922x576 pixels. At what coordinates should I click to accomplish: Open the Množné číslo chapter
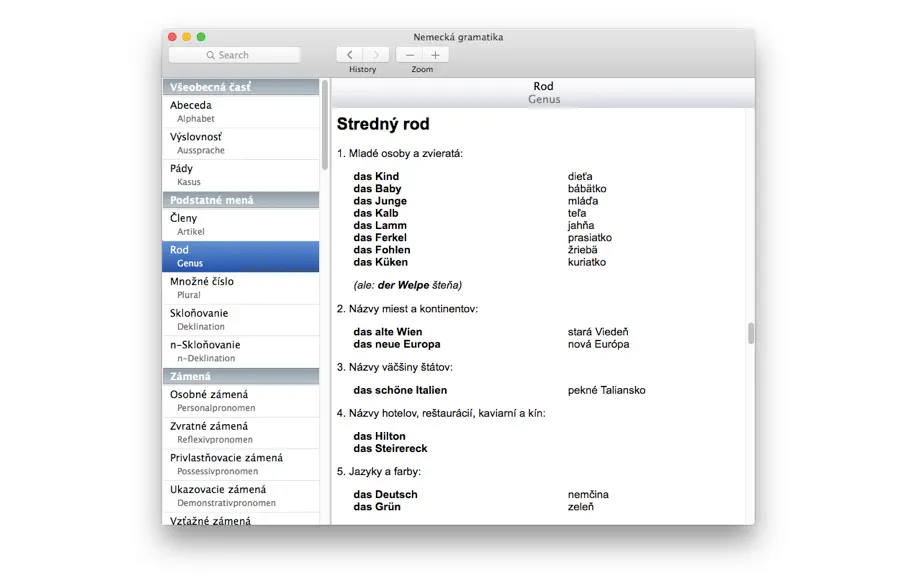click(x=241, y=288)
